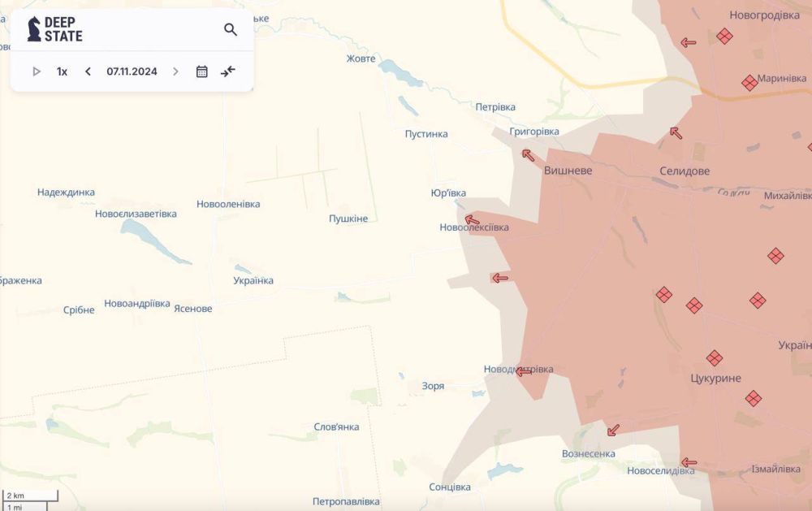Click the attack arrow above Новоселидівка
The height and width of the screenshot is (511, 812).
point(689,462)
